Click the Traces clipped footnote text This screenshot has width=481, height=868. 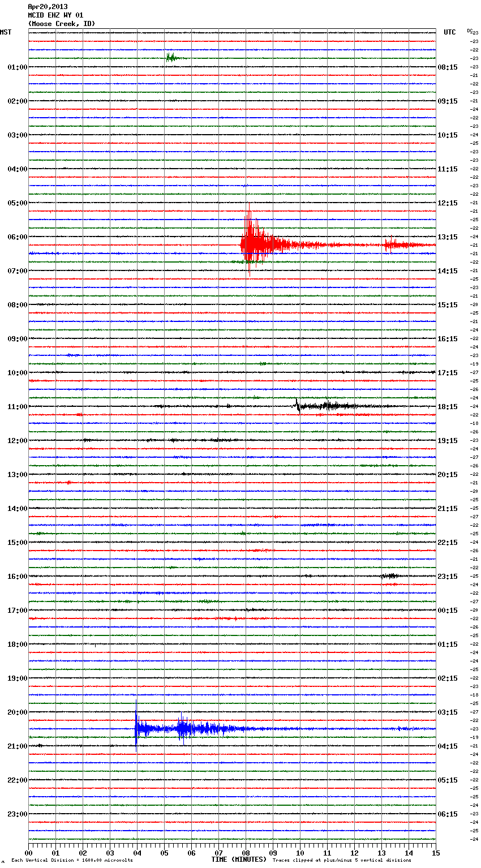342,861
